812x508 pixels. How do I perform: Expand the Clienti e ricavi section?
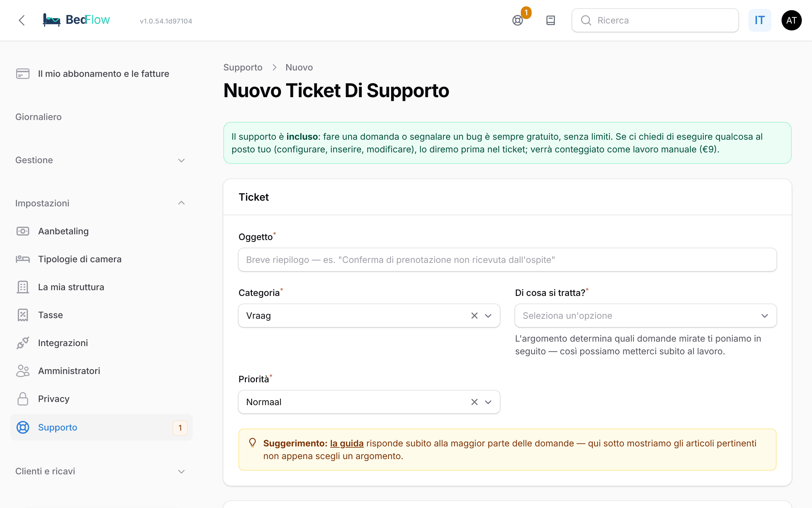(101, 471)
